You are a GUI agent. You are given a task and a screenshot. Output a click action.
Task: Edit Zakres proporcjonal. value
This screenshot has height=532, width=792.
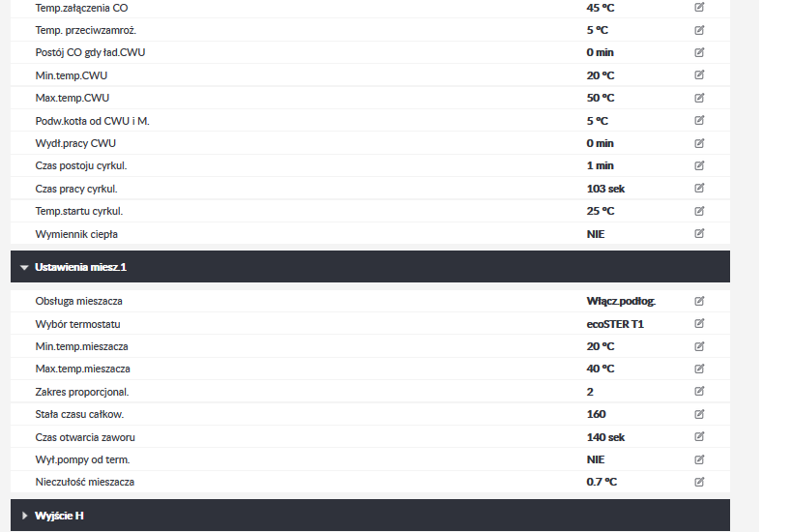(699, 391)
